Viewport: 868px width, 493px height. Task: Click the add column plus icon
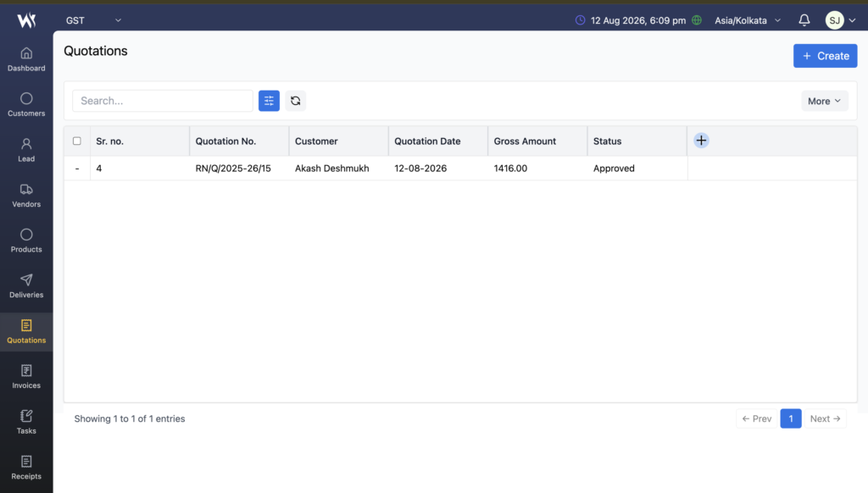[701, 141]
